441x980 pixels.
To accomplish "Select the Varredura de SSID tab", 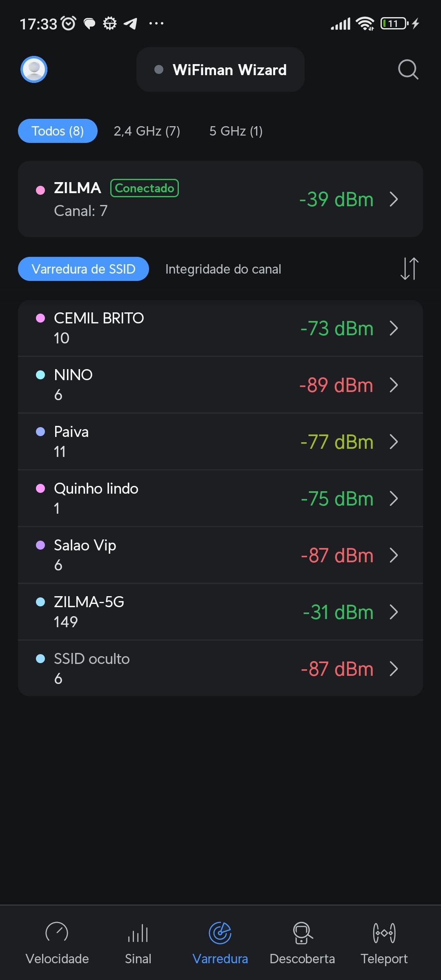I will click(x=83, y=269).
